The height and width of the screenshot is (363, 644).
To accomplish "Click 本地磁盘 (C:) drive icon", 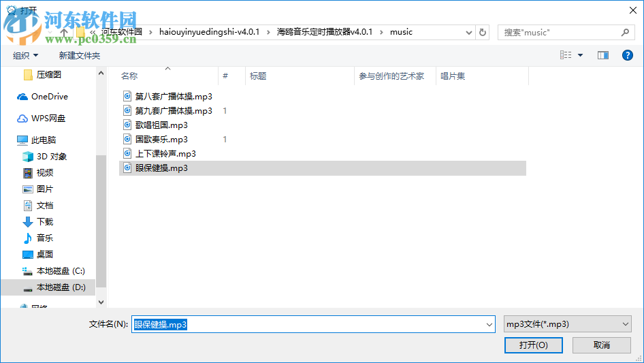I will [27, 271].
